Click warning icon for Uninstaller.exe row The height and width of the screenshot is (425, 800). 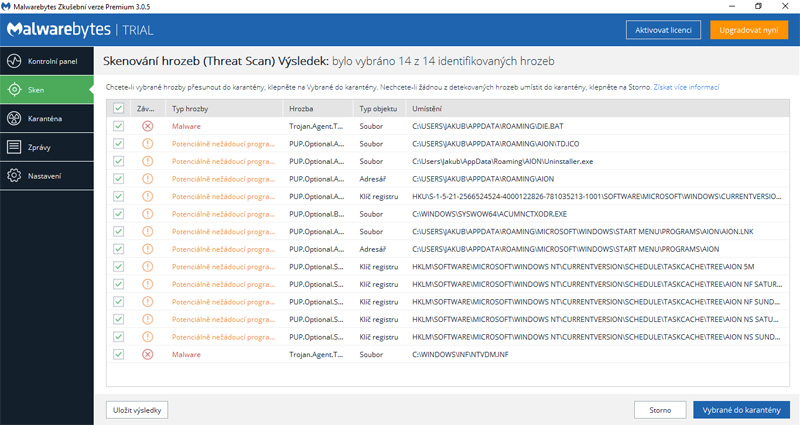tap(147, 161)
